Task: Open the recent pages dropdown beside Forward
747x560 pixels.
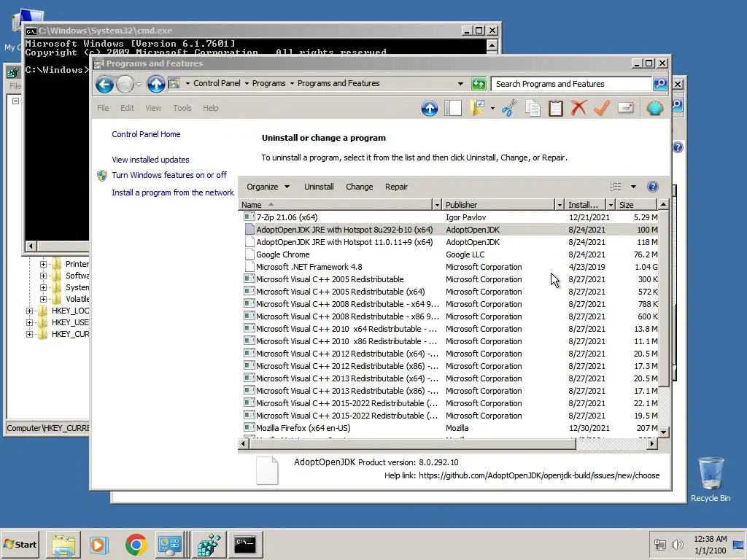Action: [139, 85]
